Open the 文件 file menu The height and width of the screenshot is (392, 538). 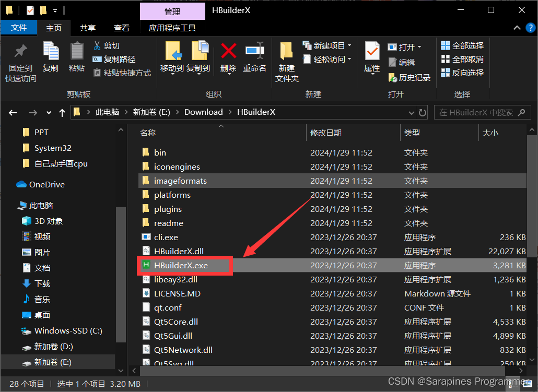click(x=19, y=28)
